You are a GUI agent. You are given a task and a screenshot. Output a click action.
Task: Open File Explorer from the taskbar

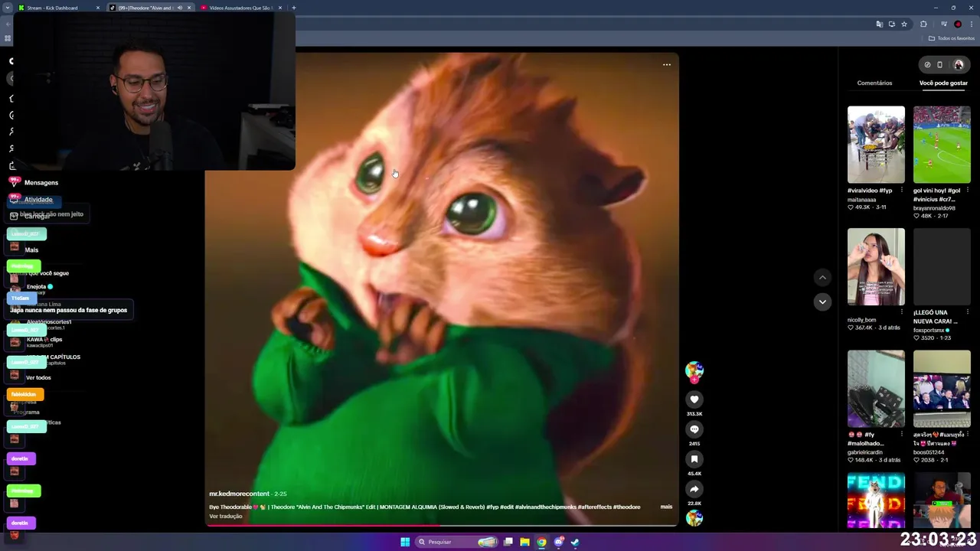(x=524, y=542)
